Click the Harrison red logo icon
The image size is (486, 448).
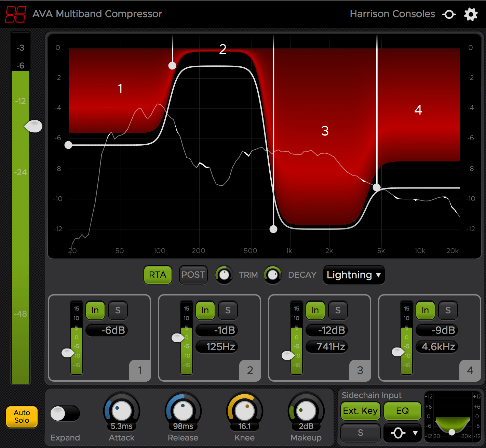(x=16, y=14)
